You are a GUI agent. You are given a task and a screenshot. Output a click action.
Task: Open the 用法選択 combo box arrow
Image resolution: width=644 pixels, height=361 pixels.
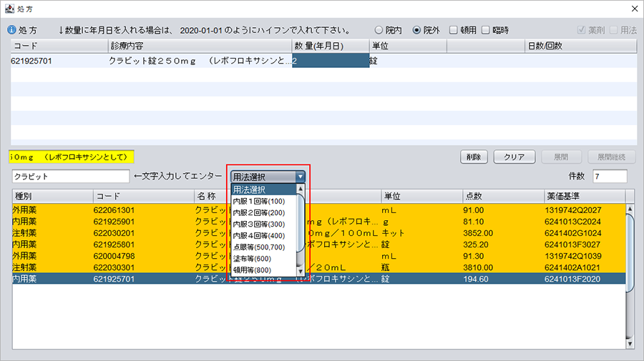[301, 177]
